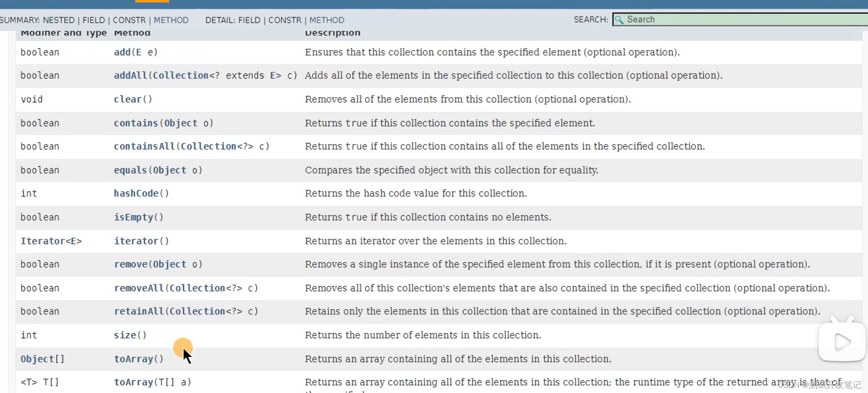Viewport: 868px width, 393px height.
Task: Open the Object[] return type link
Action: (x=37, y=359)
